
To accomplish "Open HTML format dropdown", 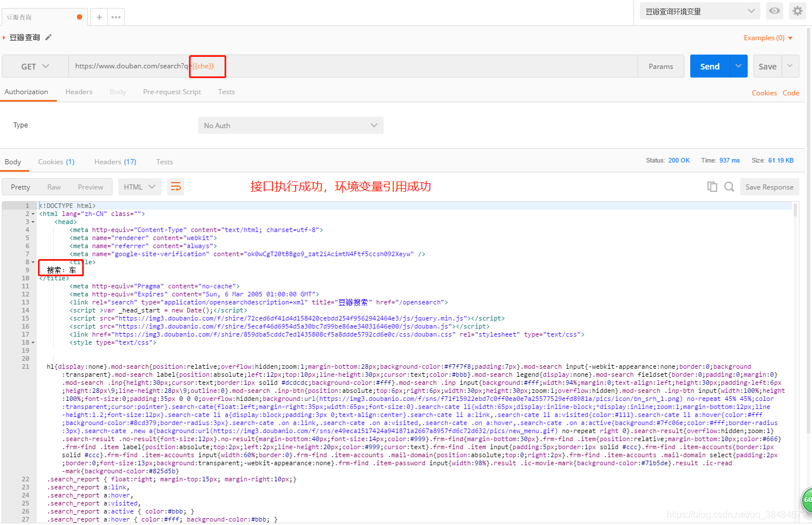I will [x=140, y=187].
